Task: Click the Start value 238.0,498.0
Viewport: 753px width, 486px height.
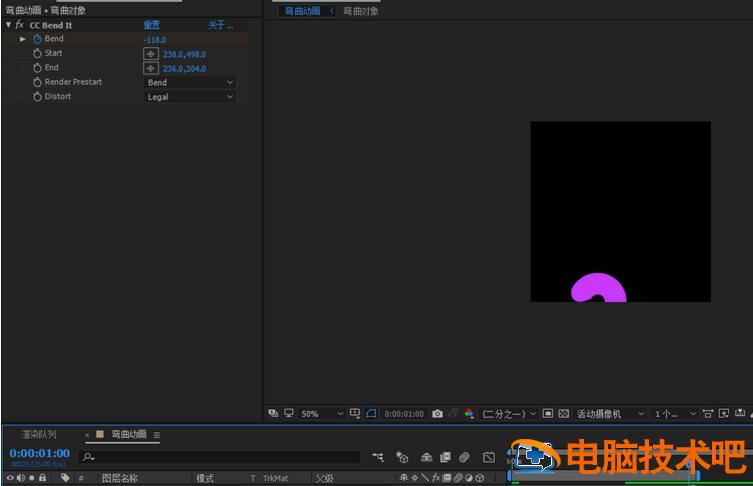Action: pyautogui.click(x=184, y=54)
